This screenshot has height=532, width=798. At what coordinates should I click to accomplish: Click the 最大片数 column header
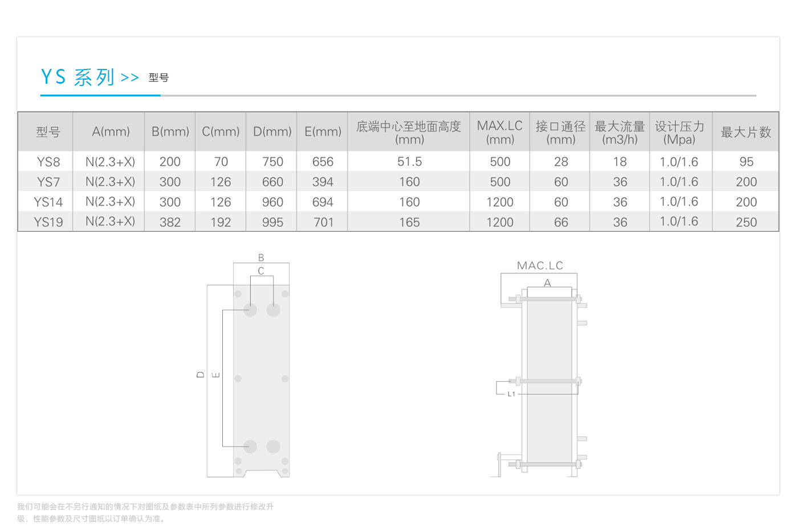(x=746, y=132)
